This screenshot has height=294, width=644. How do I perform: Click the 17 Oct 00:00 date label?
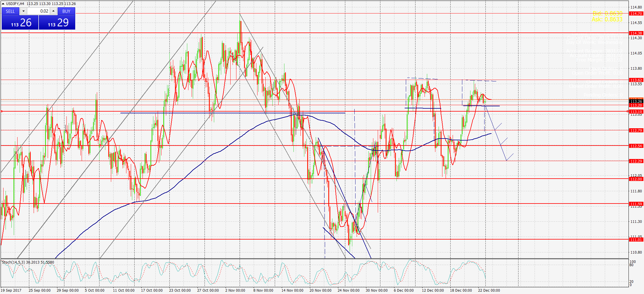(x=152, y=290)
